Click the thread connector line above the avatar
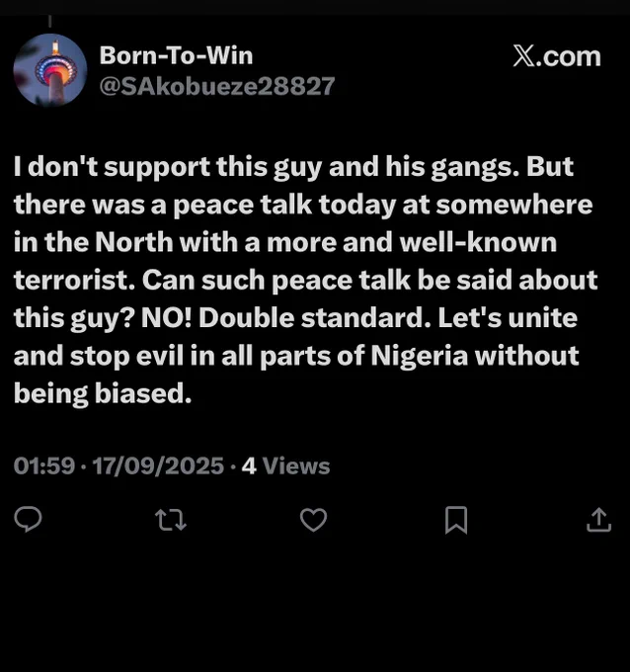Viewport: 630px width, 672px height. (50, 21)
